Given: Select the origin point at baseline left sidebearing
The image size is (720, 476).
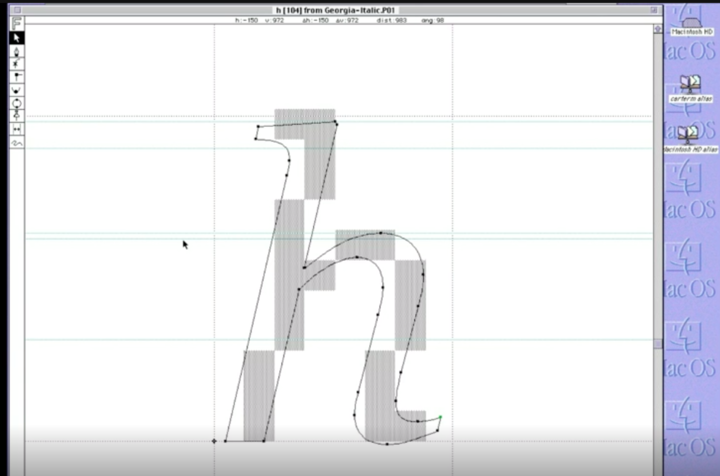Looking at the screenshot, I should coord(214,441).
